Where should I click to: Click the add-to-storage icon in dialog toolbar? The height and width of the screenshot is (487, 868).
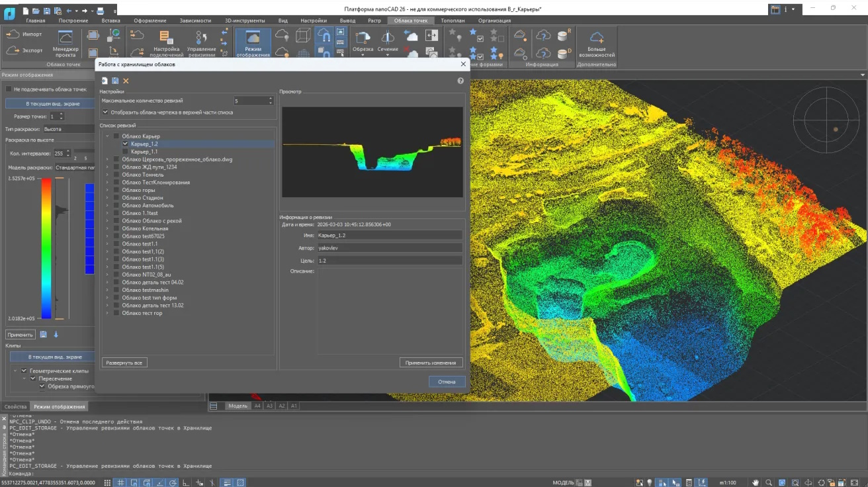point(105,81)
